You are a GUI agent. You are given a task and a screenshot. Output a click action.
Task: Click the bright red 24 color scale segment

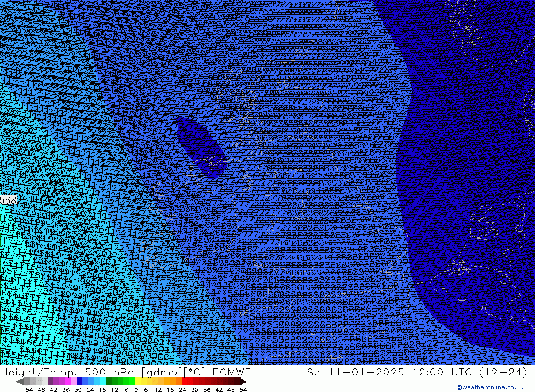click(x=185, y=382)
